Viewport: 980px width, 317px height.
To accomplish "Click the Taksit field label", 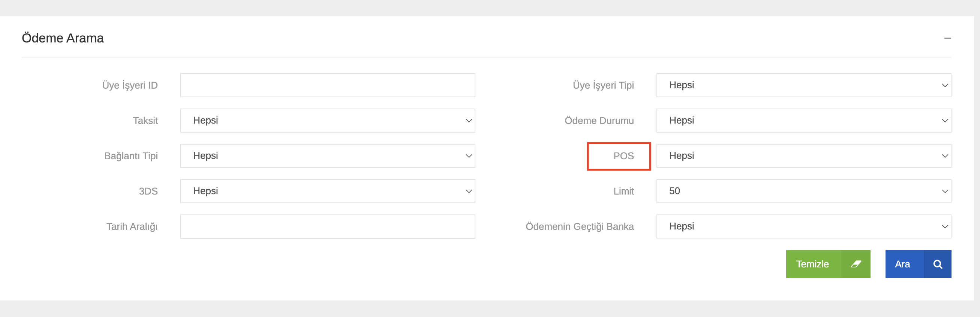I will pyautogui.click(x=145, y=121).
